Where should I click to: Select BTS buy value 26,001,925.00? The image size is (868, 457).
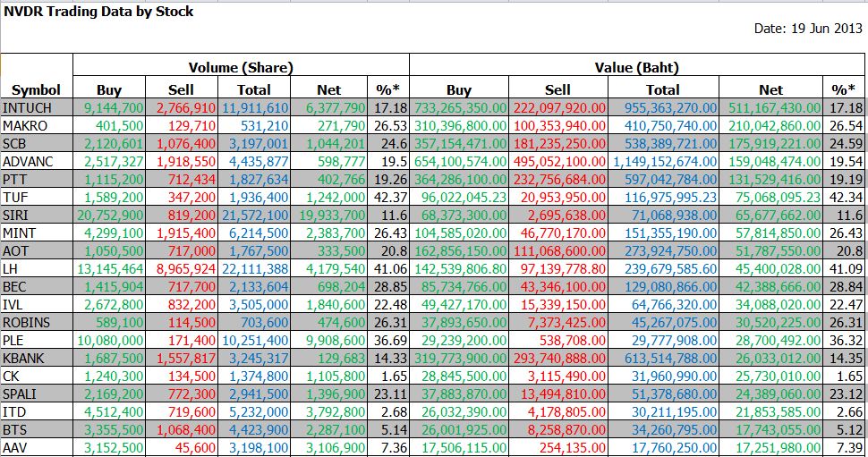pos(459,430)
